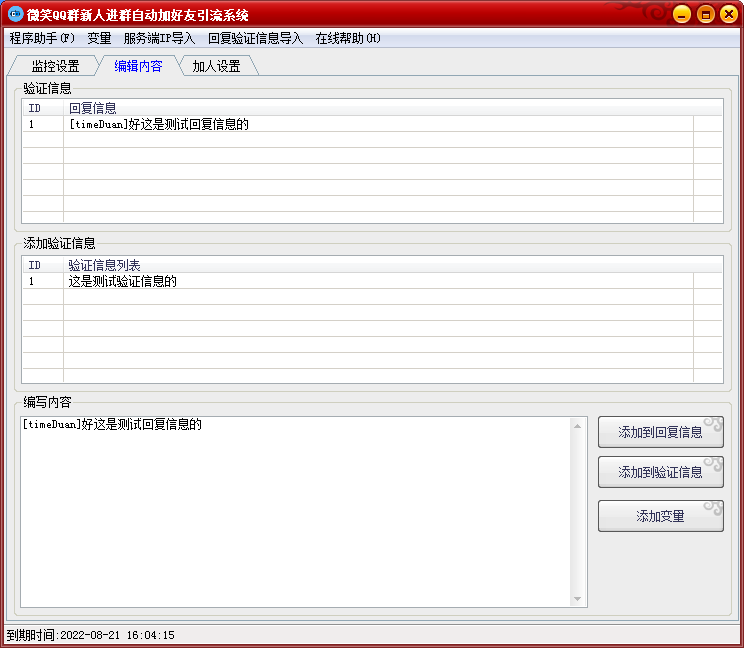Select the 编辑内容 tab

(x=138, y=66)
